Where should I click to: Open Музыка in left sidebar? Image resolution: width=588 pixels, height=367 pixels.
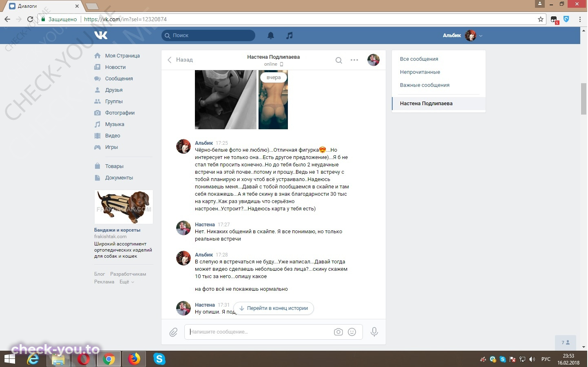[115, 124]
